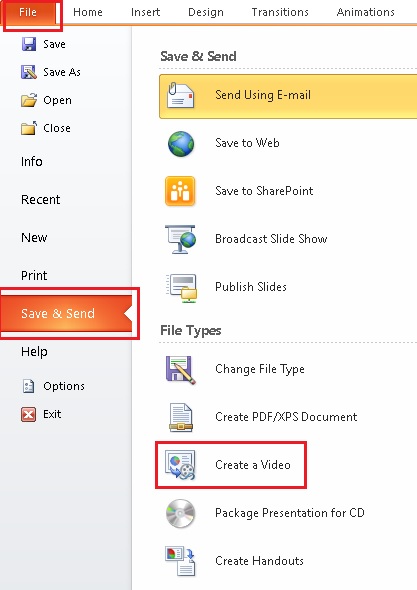Click the Save to Web globe icon
This screenshot has height=590, width=417.
(x=181, y=143)
